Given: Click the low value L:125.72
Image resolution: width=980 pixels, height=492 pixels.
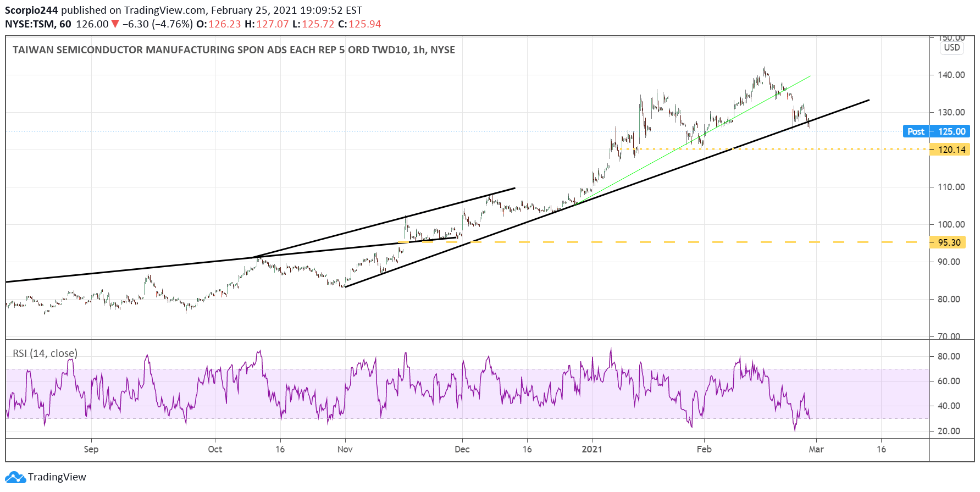Looking at the screenshot, I should (x=313, y=24).
